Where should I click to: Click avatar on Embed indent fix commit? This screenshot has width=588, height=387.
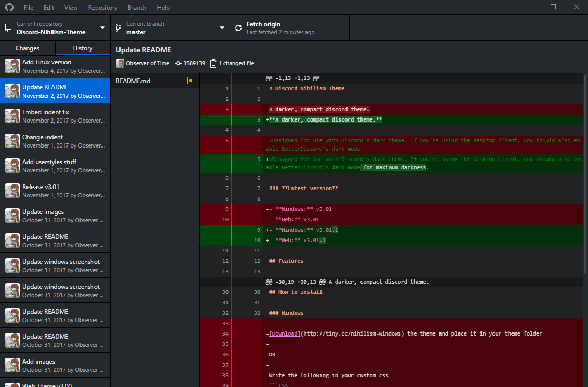[12, 116]
